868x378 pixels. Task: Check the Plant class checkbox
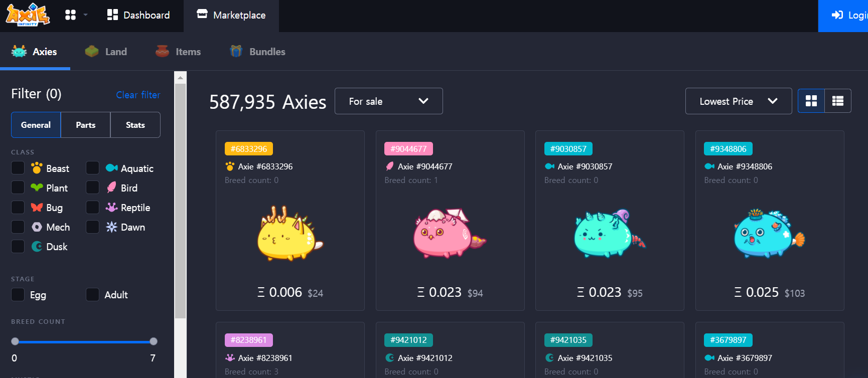point(18,187)
